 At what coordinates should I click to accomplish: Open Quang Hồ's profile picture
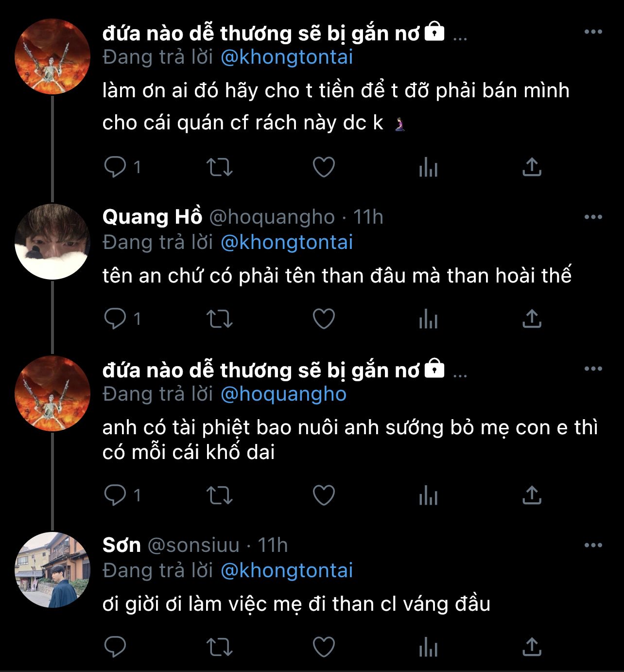pos(52,242)
